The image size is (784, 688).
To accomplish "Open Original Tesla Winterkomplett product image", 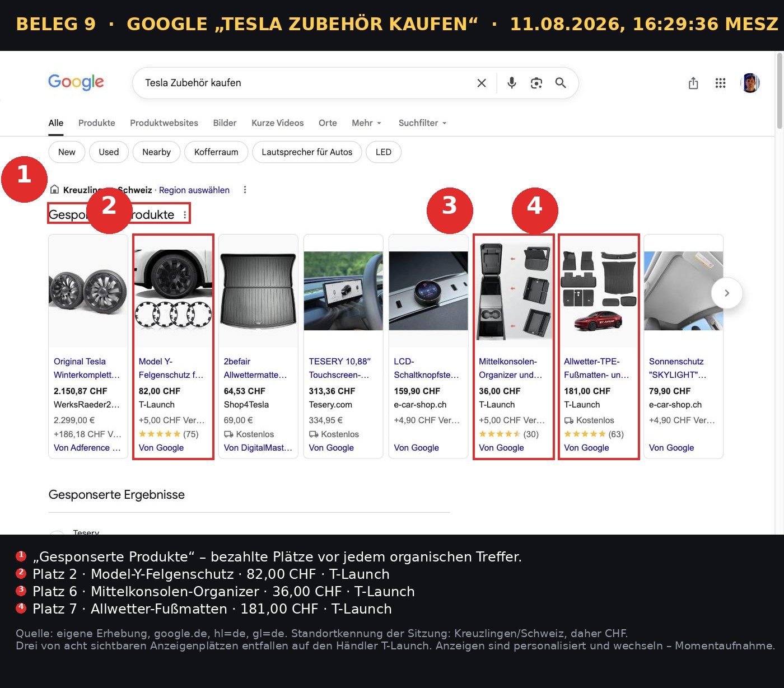I will [88, 291].
